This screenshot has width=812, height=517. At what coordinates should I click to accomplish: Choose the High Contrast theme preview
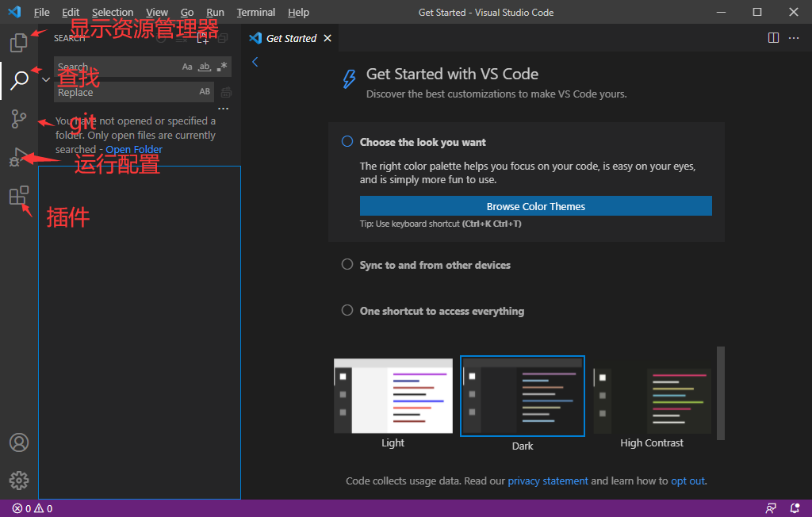pyautogui.click(x=652, y=399)
